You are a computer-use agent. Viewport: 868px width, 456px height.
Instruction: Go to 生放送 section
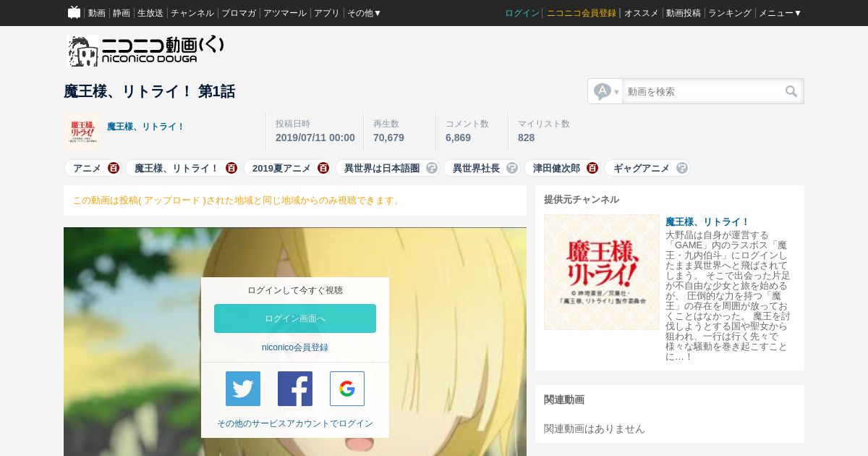[150, 13]
